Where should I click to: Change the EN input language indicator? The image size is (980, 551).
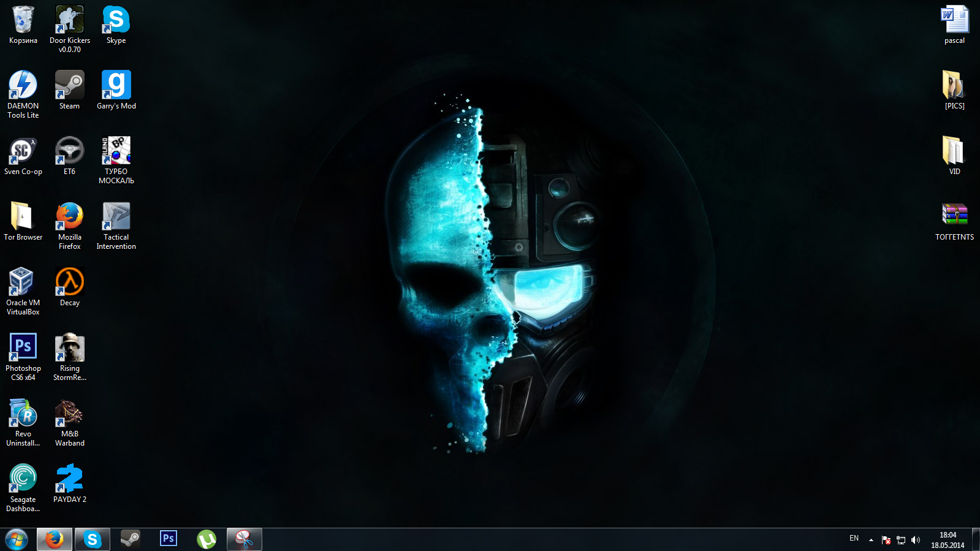click(x=854, y=539)
